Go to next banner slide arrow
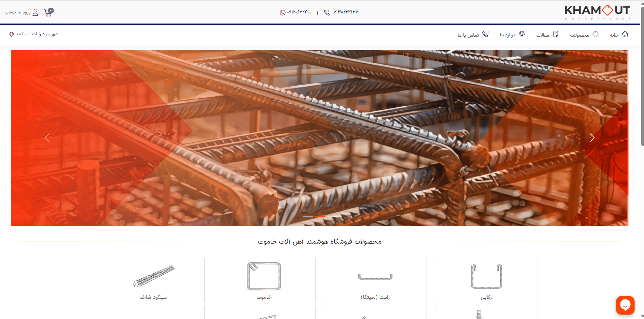This screenshot has height=319, width=644. click(x=592, y=138)
